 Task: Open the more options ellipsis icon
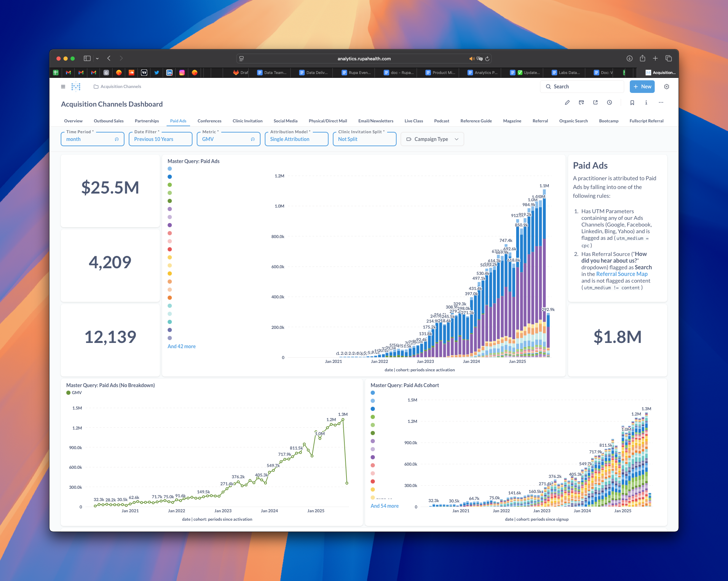[661, 102]
